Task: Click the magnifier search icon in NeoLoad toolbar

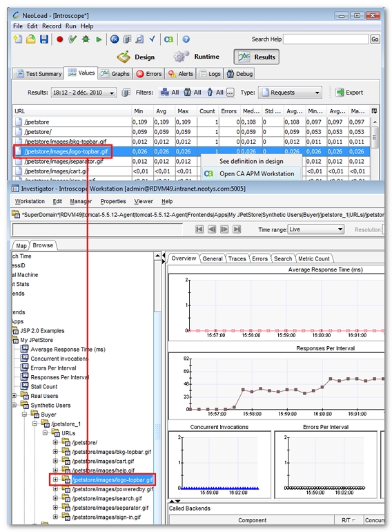Action: 139,39
